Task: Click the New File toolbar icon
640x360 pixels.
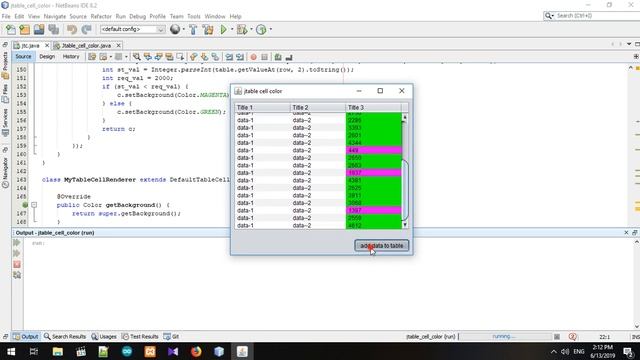Action: [x=11, y=29]
